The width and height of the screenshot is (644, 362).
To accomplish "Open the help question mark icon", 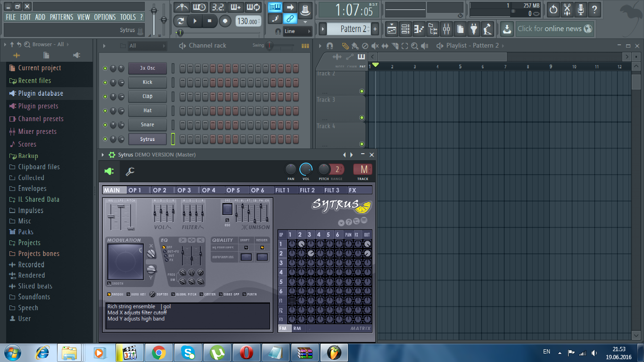I will click(x=594, y=9).
